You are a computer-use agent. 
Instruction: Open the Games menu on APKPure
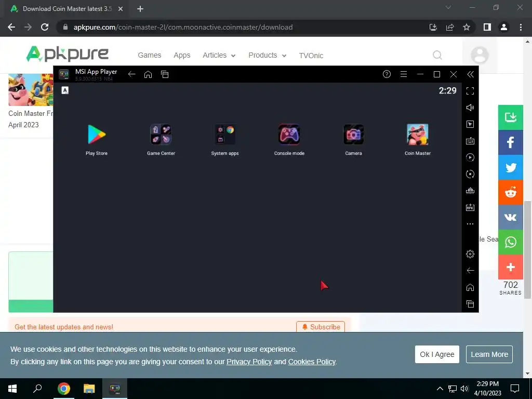149,55
